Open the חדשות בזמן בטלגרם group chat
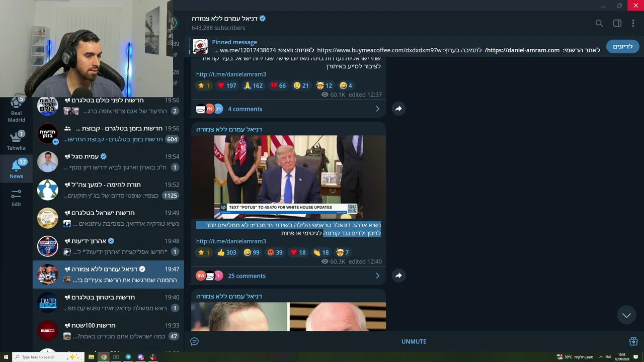Screen dimensions: 644x362 (x=108, y=134)
